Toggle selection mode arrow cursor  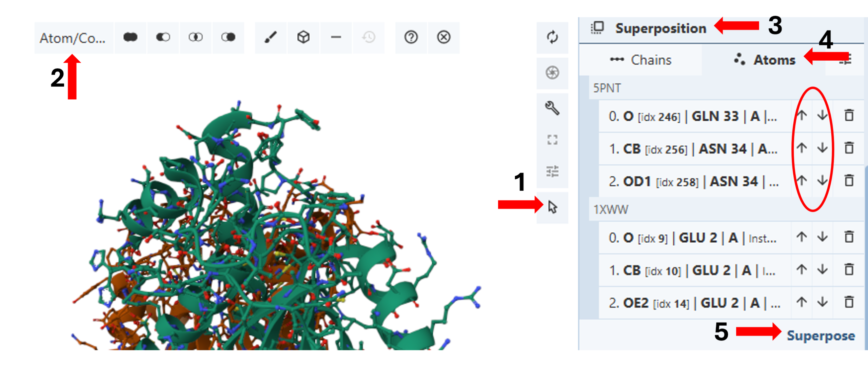coord(552,207)
